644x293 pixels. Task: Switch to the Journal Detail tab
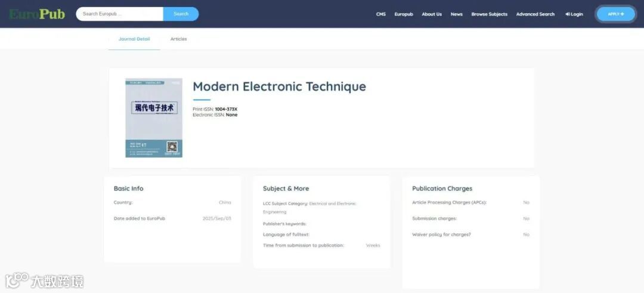click(134, 39)
